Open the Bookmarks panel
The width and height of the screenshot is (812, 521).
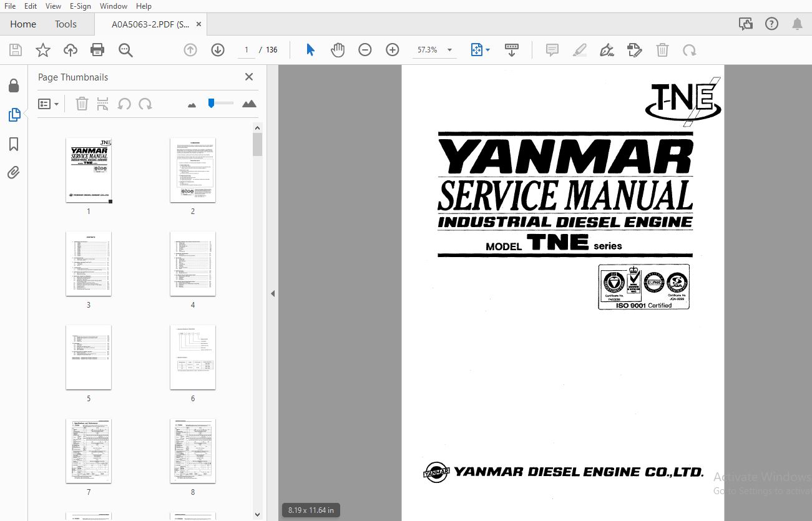(x=14, y=144)
